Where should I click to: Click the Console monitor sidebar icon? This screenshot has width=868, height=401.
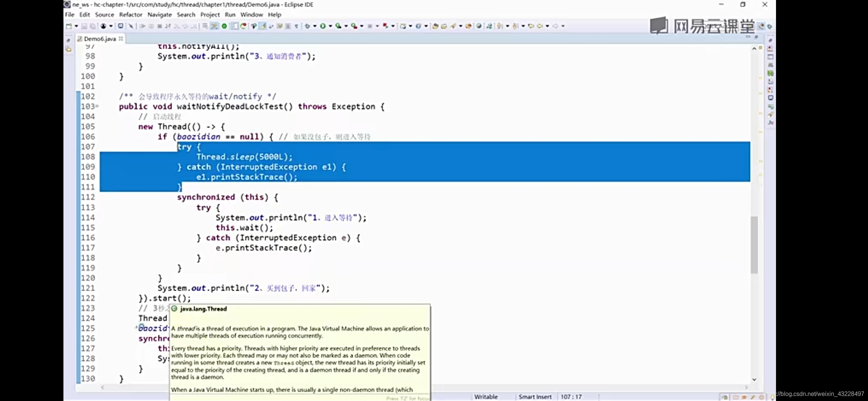point(770,98)
